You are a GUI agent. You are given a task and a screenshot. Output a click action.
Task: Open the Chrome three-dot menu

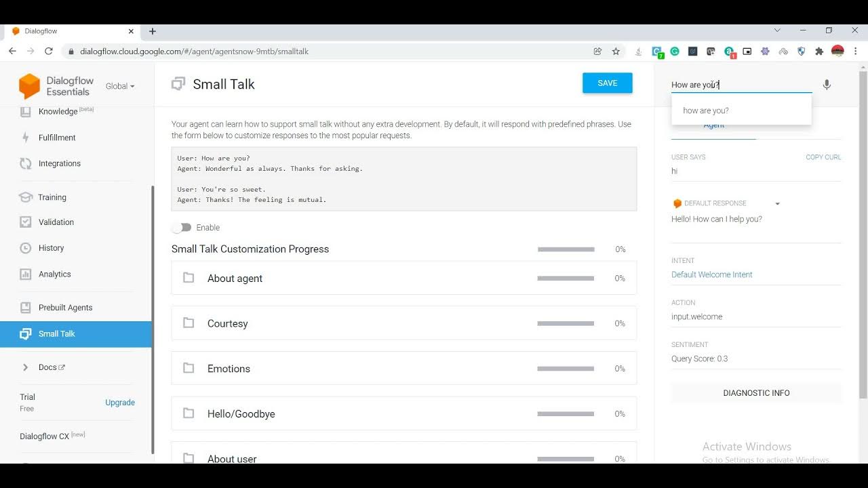tap(856, 51)
